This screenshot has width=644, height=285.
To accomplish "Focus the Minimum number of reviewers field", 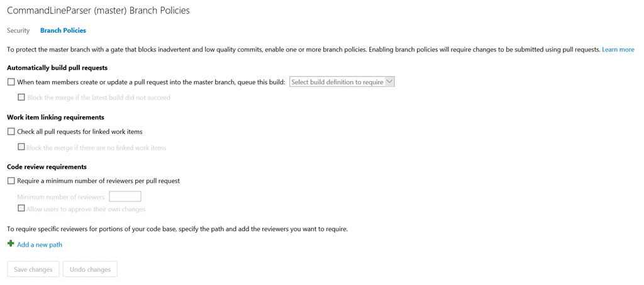I will click(125, 197).
